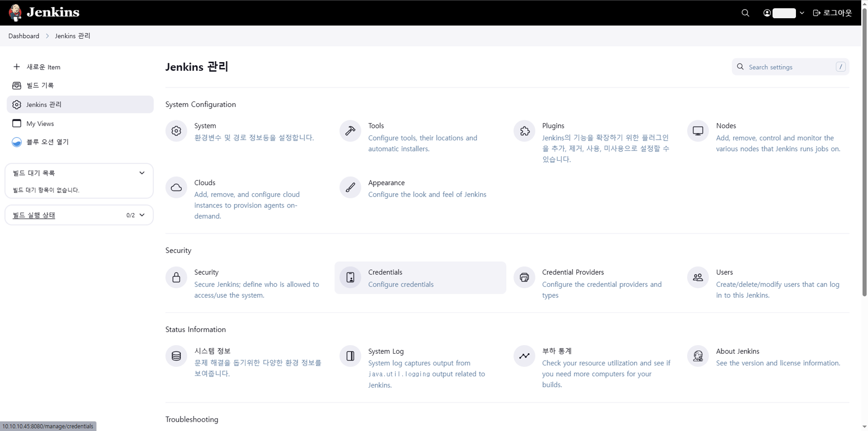Open the 새로운 Item sidebar entry
868x431 pixels.
pos(80,67)
